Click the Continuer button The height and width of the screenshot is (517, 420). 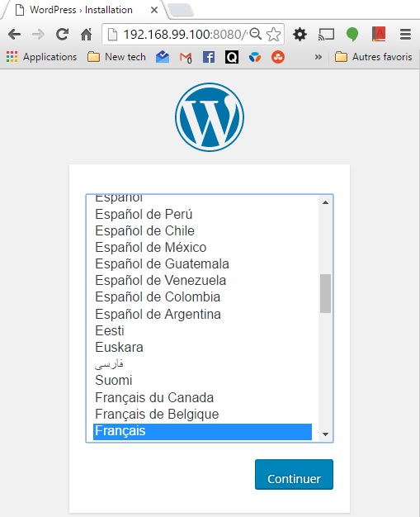(x=294, y=474)
